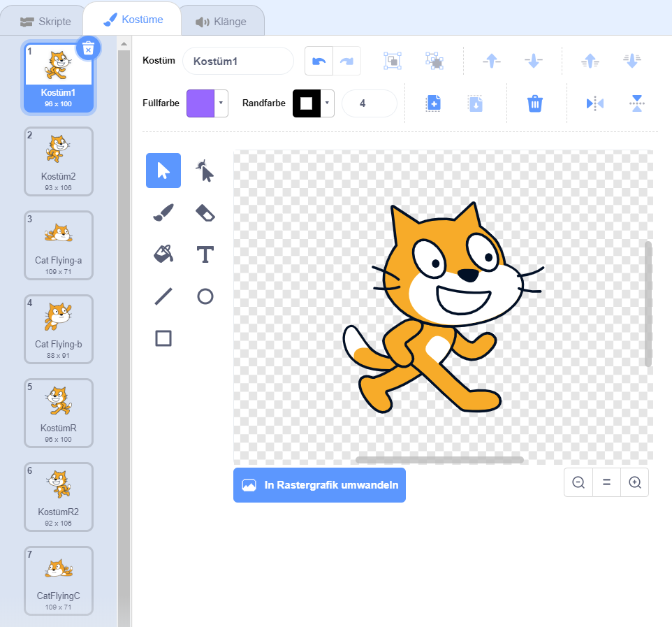Select the Circle tool
Screen dimensions: 672x627
point(205,296)
